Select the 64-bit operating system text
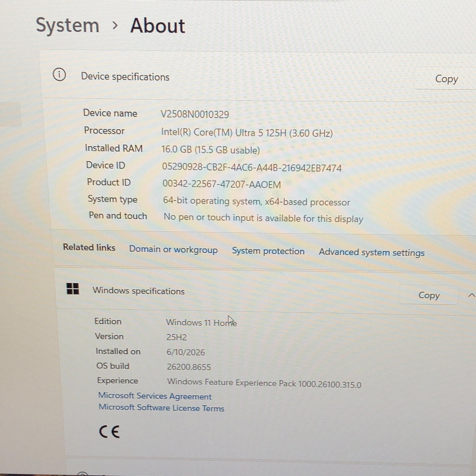The image size is (476, 476). click(256, 202)
